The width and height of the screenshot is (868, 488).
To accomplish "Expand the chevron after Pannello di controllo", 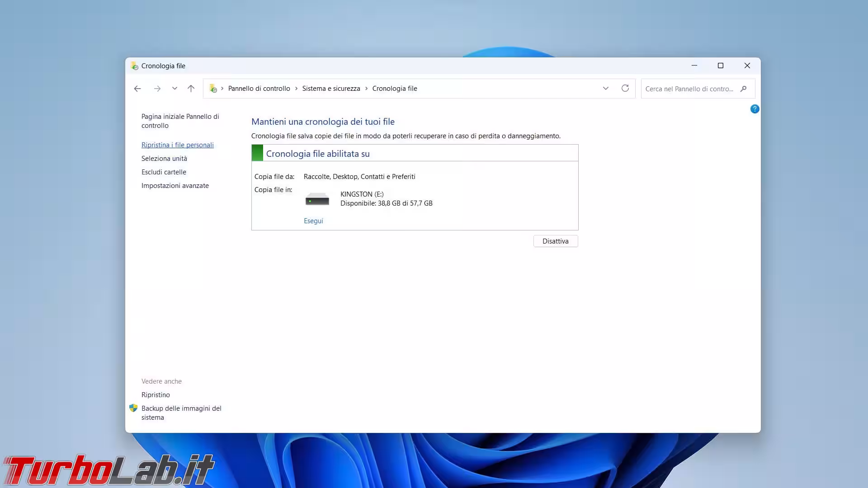I will 296,89.
